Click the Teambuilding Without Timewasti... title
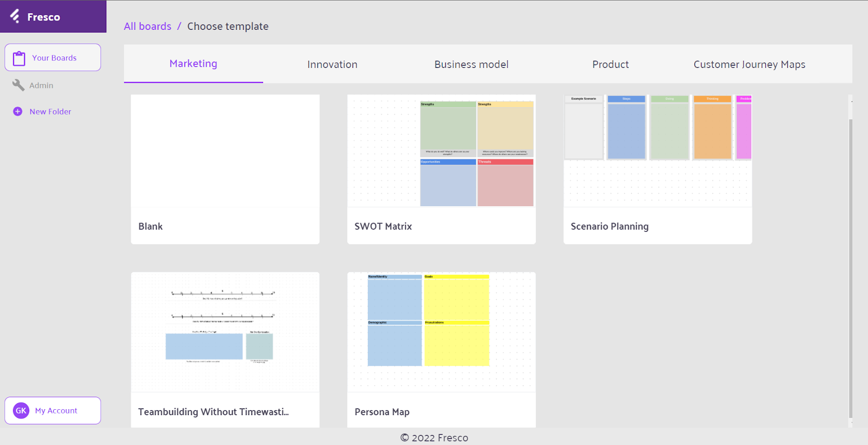868x445 pixels. pos(213,412)
